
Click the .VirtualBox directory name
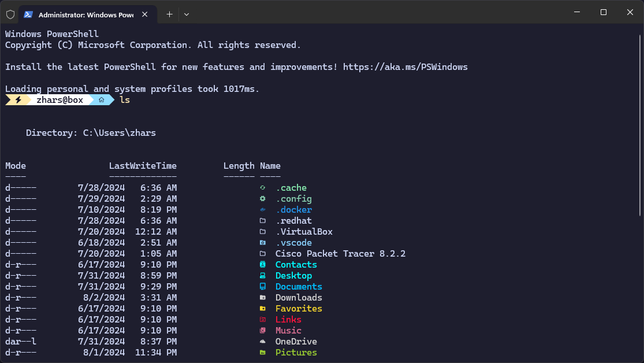tap(304, 232)
